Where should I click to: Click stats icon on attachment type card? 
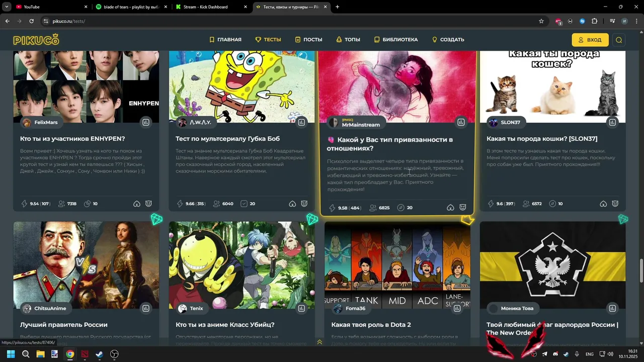pos(461,122)
